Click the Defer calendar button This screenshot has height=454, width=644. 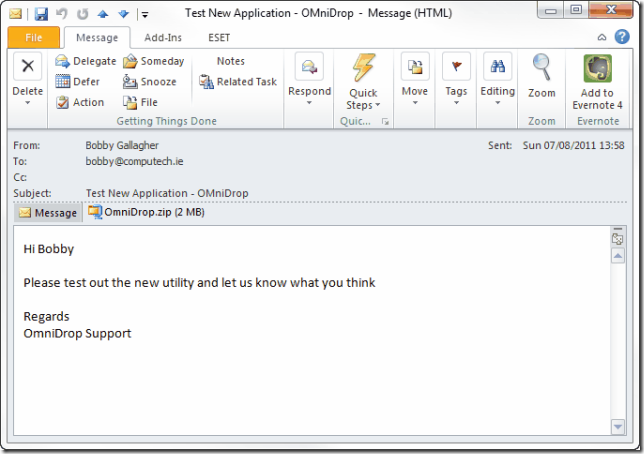78,81
